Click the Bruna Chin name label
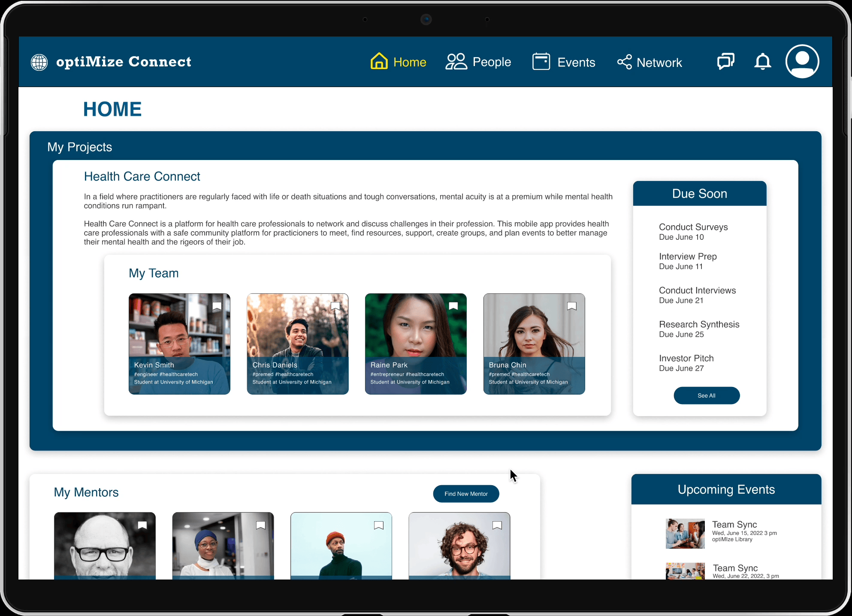The width and height of the screenshot is (852, 616). 508,365
